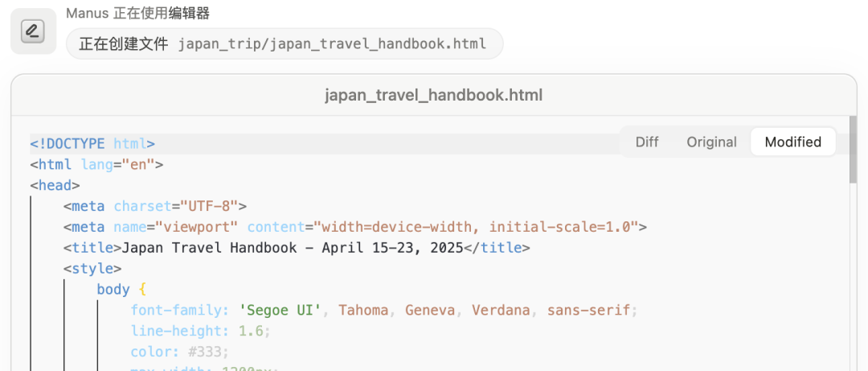Click the japan_trip/japan_travel_handbook.html file path
Screen dimensions: 868x371
[332, 43]
